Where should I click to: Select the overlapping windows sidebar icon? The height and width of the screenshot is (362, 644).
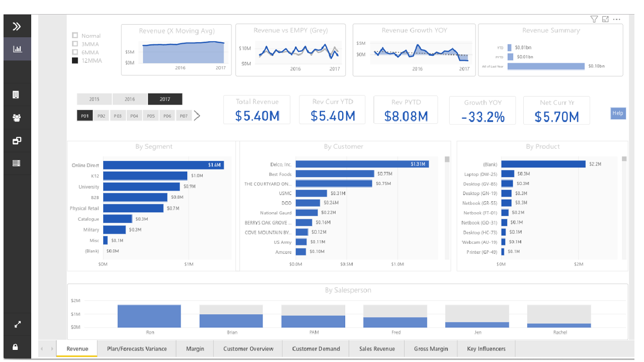17,141
